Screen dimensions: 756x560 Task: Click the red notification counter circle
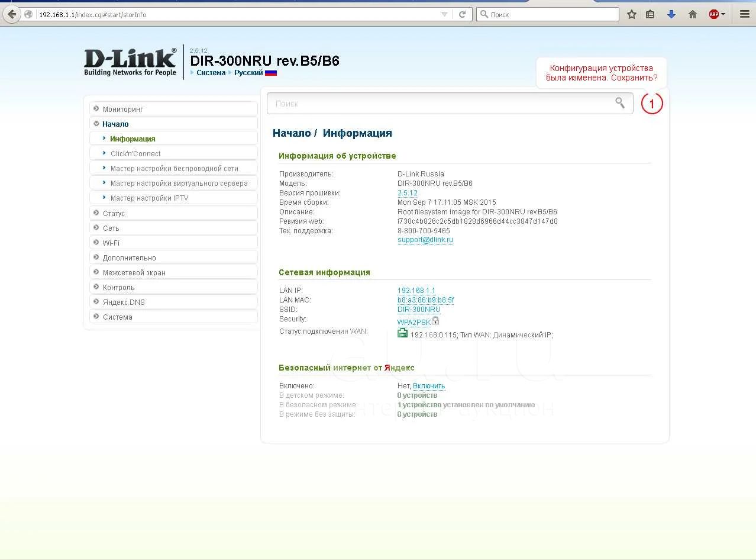coord(652,104)
